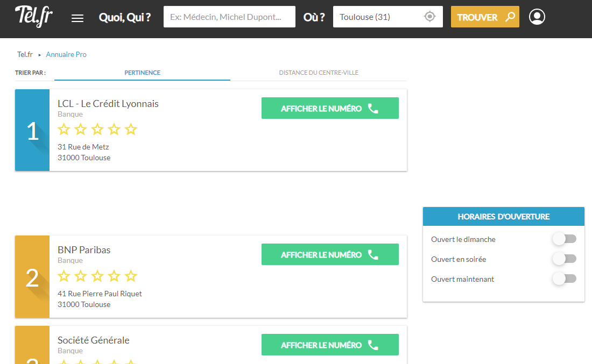Click the Toulouse (31) location field

click(377, 17)
